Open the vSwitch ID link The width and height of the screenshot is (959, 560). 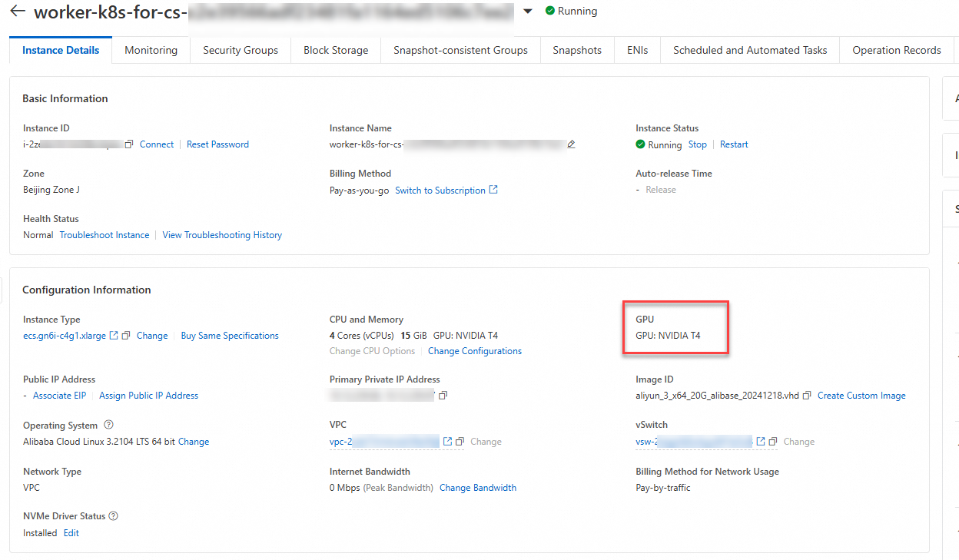coord(695,442)
